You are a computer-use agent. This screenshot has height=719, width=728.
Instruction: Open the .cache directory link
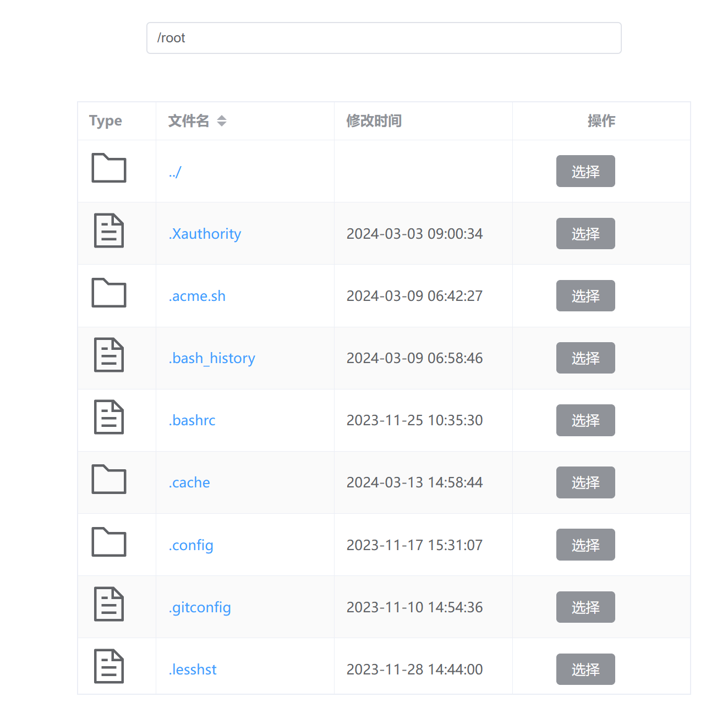189,482
